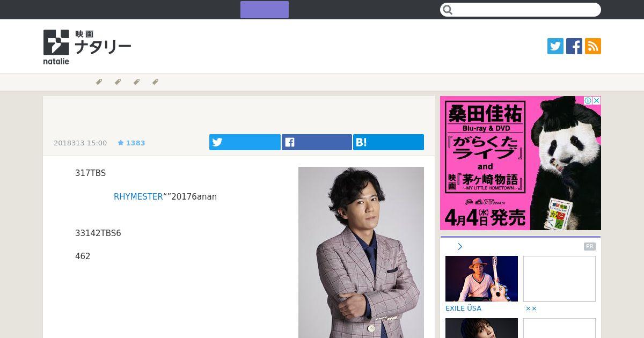Open the EXILE ÜSA link
Screen dimensions: 644x338
(463, 308)
